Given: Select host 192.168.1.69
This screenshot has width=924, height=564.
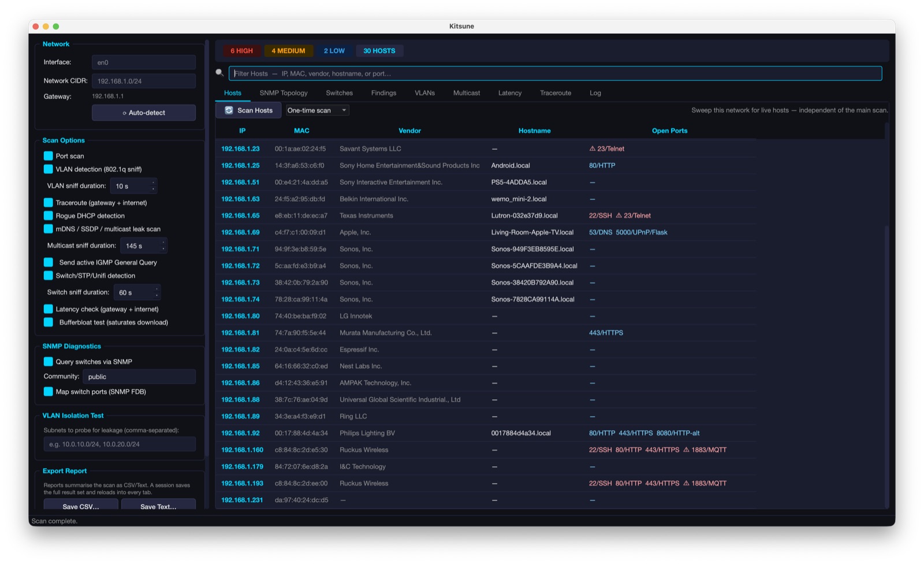Looking at the screenshot, I should pyautogui.click(x=240, y=232).
